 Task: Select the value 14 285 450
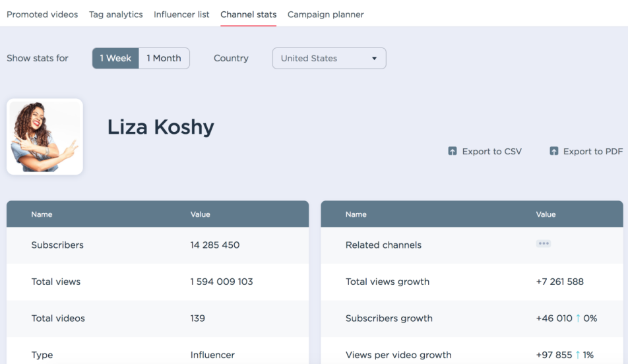point(215,245)
